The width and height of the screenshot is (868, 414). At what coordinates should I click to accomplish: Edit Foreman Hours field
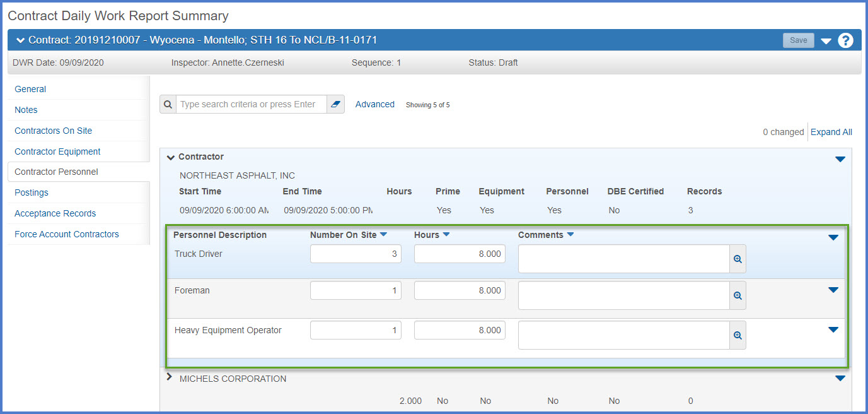(x=460, y=290)
